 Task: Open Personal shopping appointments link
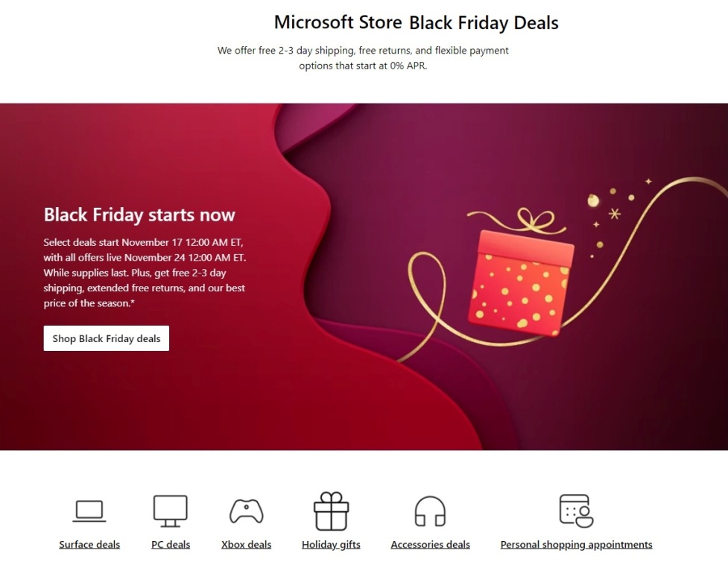click(576, 545)
